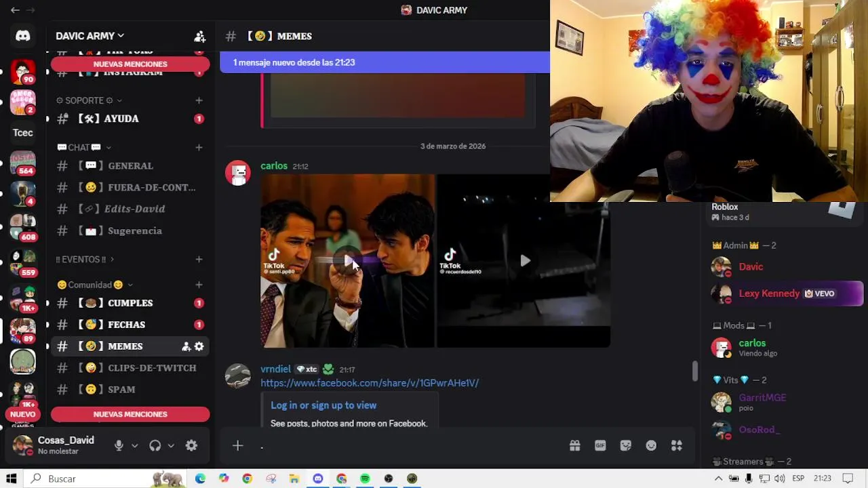The height and width of the screenshot is (488, 868).
Task: Open Discord from the taskbar
Action: 318,479
